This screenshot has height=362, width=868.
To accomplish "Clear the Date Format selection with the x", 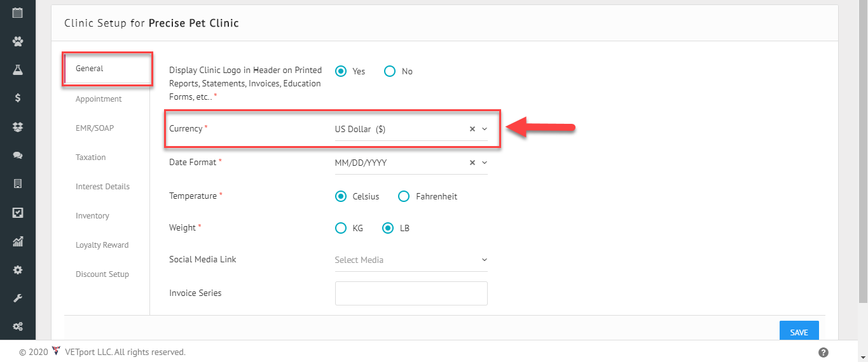I will pyautogui.click(x=472, y=163).
